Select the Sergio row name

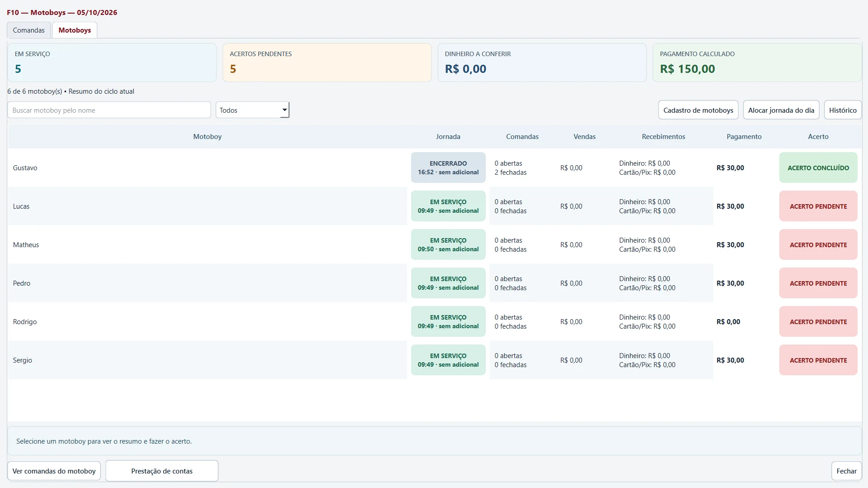(x=22, y=360)
